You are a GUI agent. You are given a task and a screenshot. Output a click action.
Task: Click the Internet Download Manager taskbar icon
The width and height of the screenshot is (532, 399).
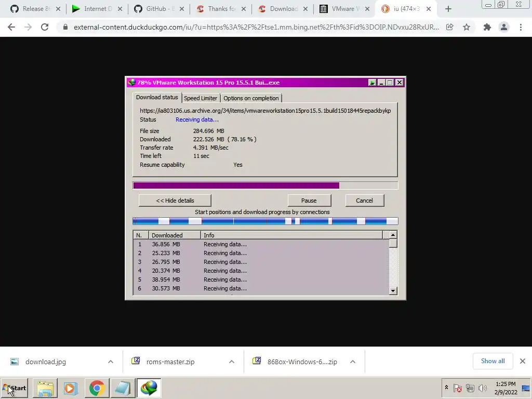click(149, 388)
